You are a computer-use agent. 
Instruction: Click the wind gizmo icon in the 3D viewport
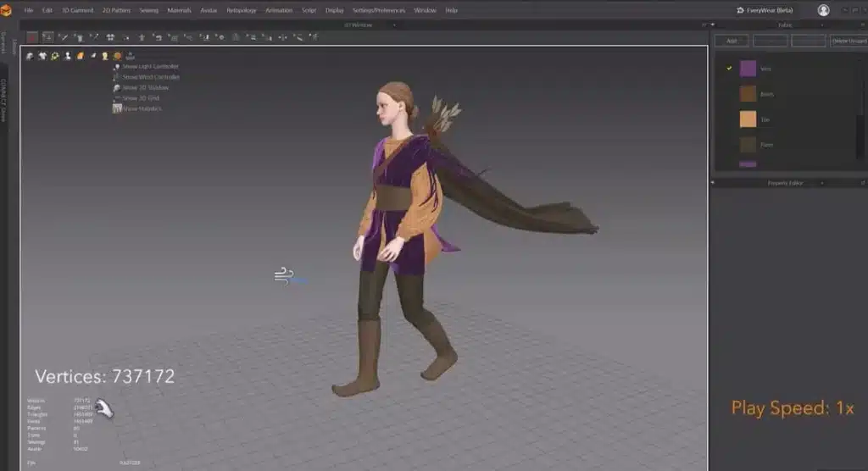284,275
